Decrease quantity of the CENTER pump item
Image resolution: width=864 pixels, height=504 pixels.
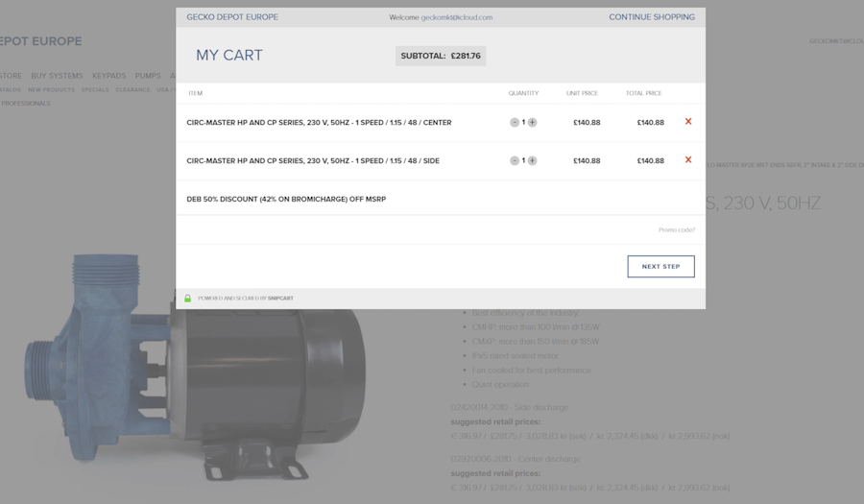515,122
